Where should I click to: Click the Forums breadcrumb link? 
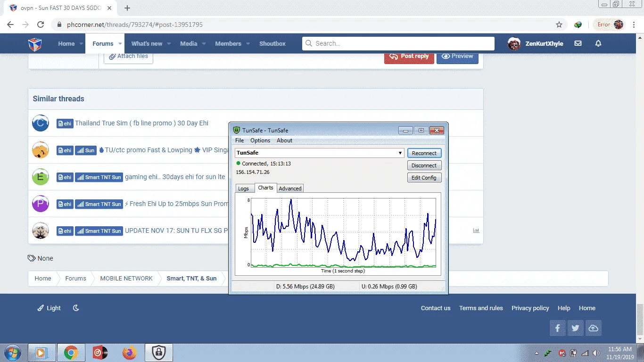point(75,279)
